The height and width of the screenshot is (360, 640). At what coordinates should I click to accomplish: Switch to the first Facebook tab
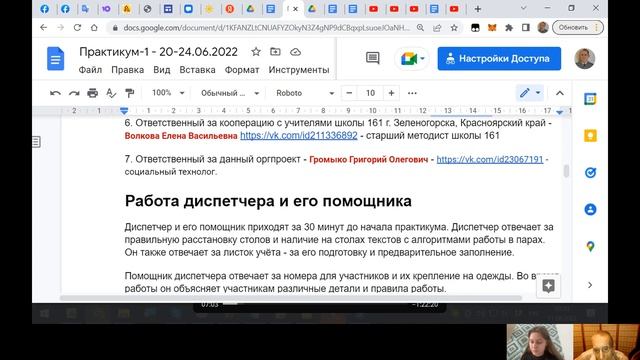coord(44,9)
